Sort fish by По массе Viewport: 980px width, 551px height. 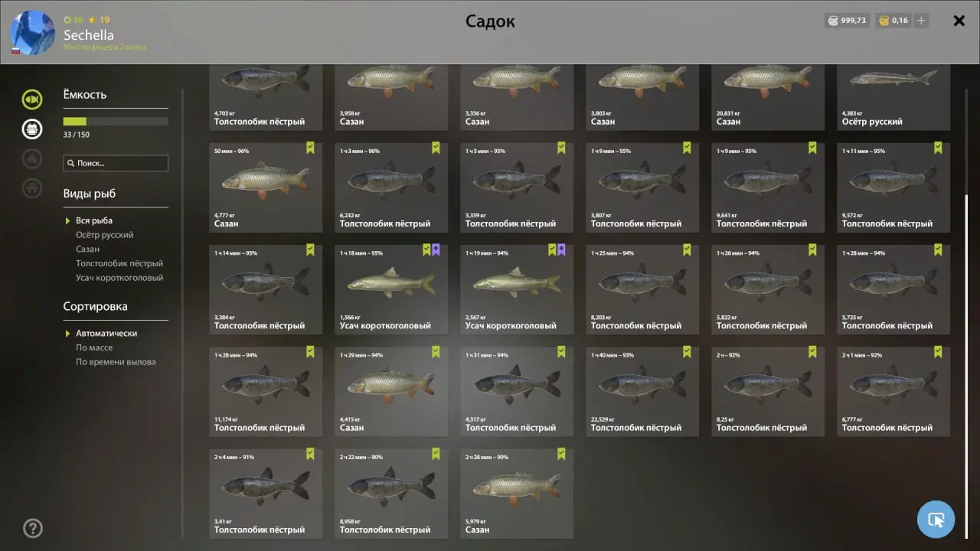click(x=94, y=347)
